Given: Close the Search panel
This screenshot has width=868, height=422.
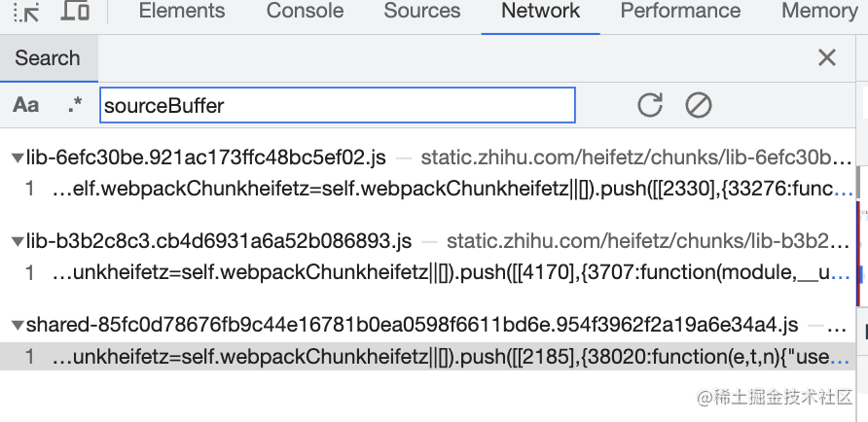Looking at the screenshot, I should tap(827, 57).
